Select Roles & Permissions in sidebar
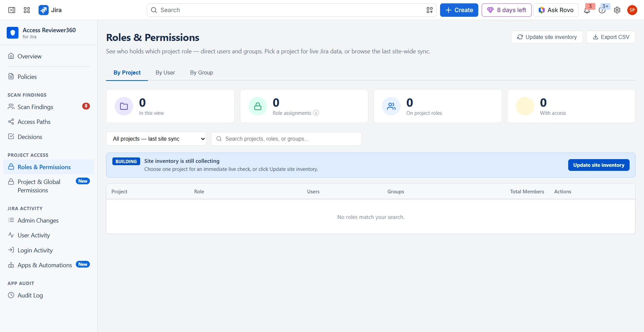This screenshot has height=332, width=644. click(x=49, y=167)
